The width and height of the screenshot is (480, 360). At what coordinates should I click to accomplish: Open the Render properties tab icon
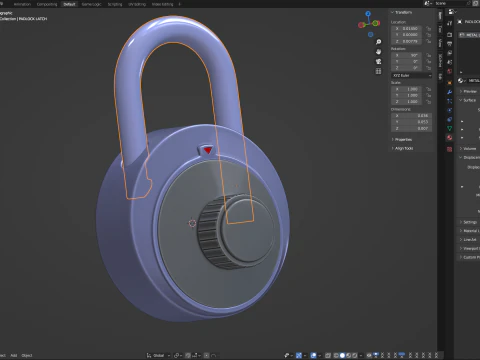tap(450, 35)
